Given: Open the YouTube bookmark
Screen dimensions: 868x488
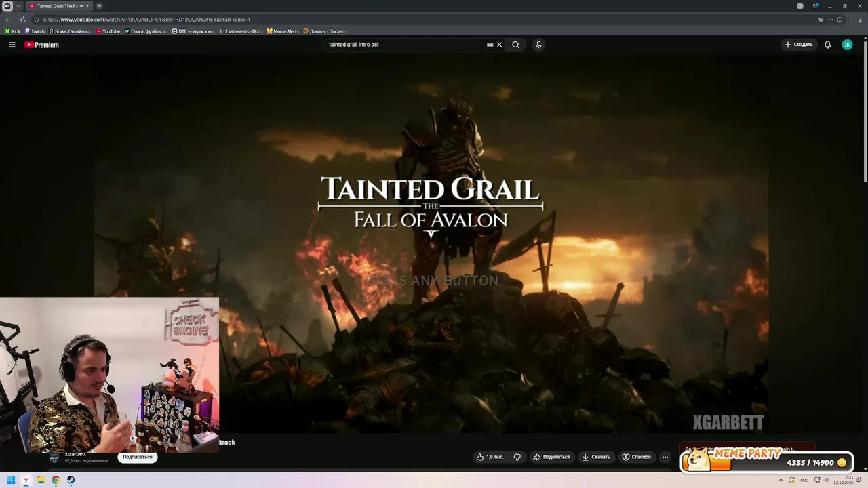Looking at the screenshot, I should (x=108, y=31).
